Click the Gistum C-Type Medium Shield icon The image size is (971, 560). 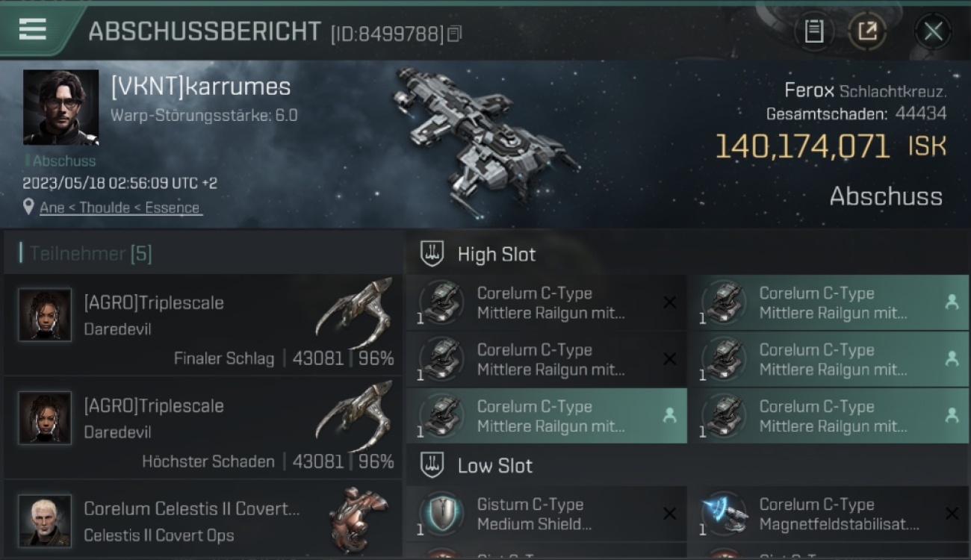click(441, 514)
